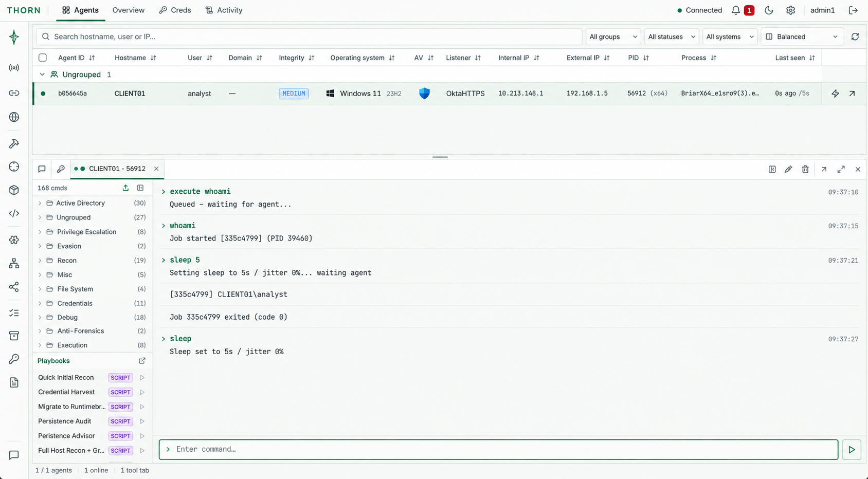Open settings gear in top bar
Viewport: 868px width, 479px height.
(x=791, y=10)
